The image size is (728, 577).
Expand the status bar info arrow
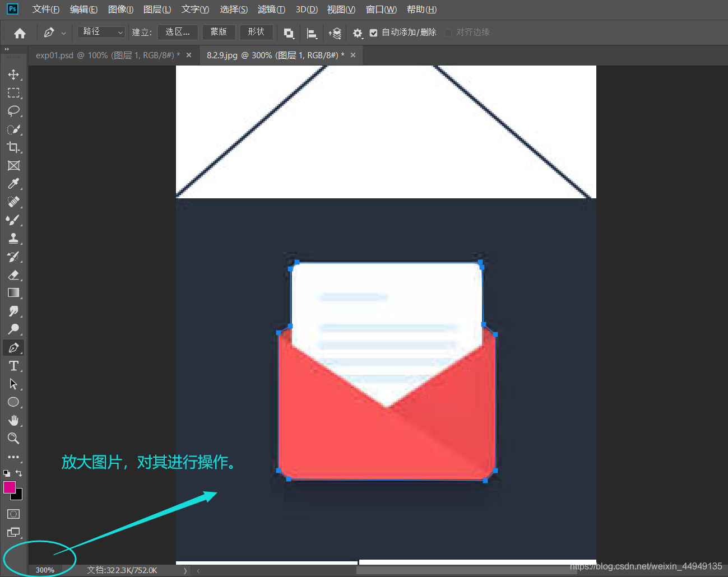(185, 570)
